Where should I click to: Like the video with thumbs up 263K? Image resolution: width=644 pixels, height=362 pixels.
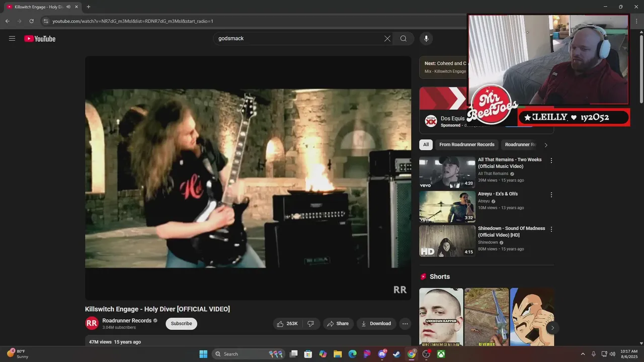tap(287, 324)
